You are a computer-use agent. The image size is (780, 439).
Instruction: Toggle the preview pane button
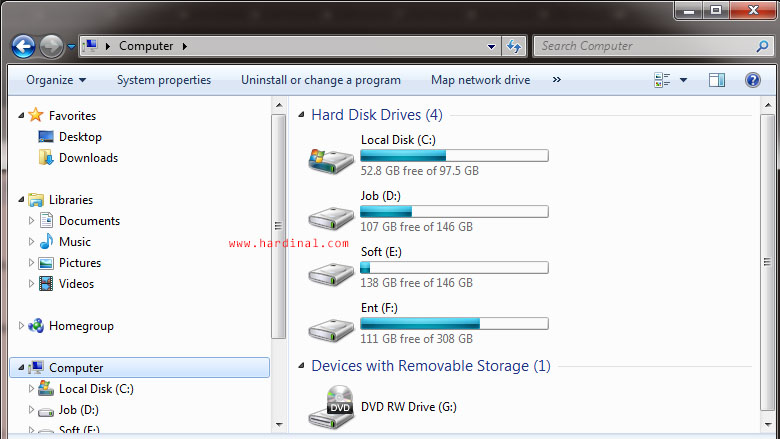(x=717, y=80)
